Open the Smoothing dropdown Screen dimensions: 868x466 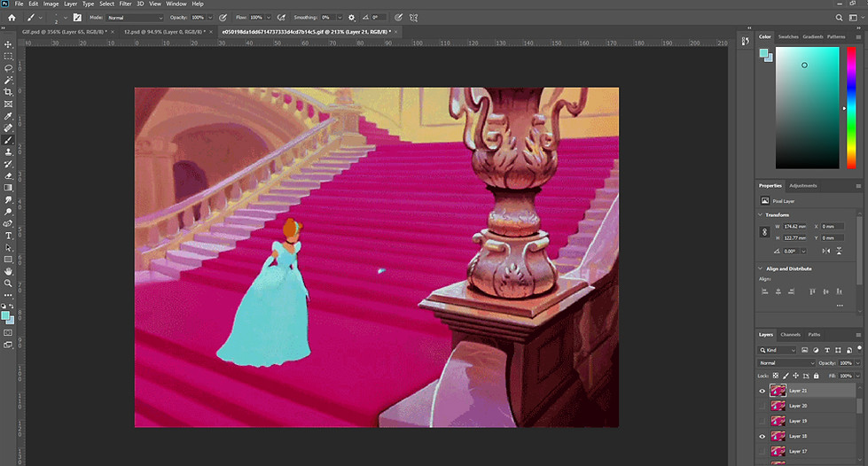pyautogui.click(x=340, y=18)
